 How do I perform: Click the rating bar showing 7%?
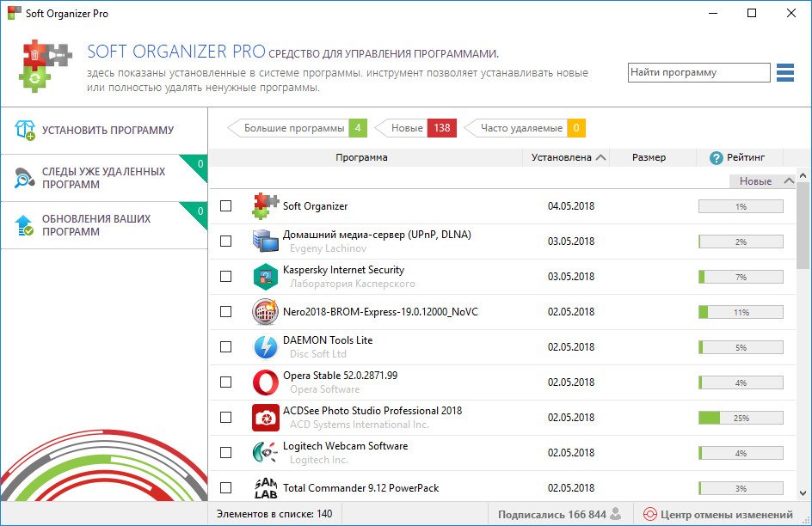click(741, 277)
